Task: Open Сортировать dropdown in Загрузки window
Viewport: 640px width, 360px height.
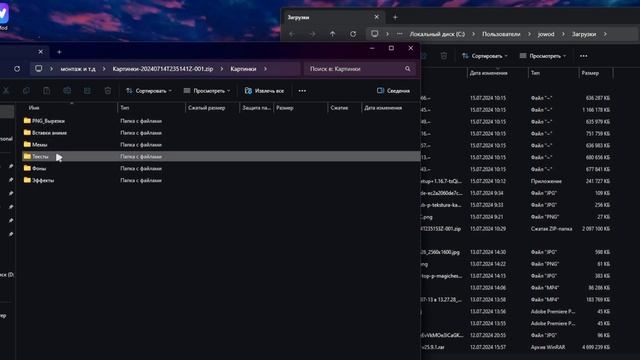Action: [x=484, y=56]
